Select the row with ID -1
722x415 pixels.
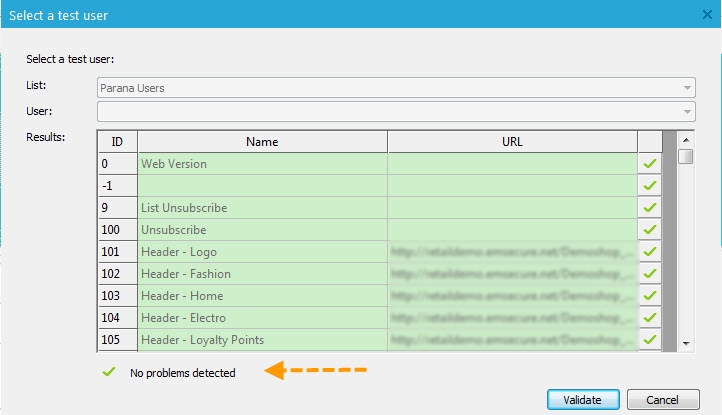pos(262,186)
